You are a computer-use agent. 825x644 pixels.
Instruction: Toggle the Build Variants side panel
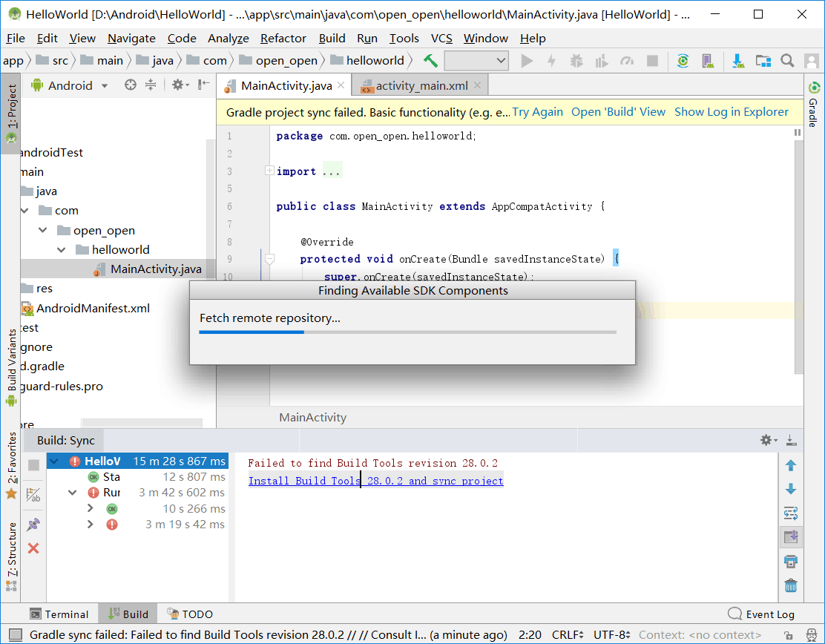click(x=12, y=367)
